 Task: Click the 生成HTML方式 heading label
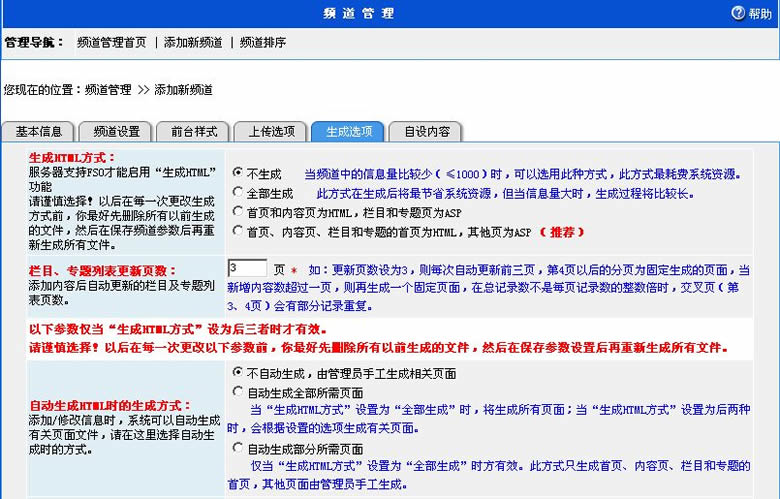click(x=72, y=158)
